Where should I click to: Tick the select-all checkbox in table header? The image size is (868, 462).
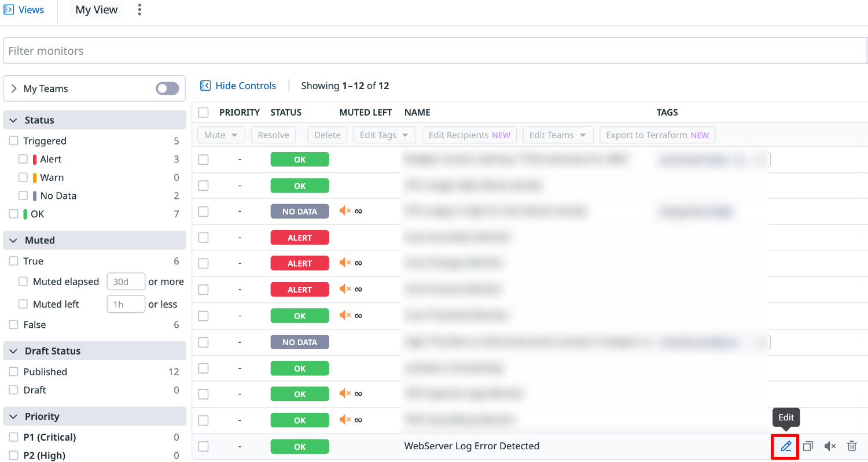tap(203, 112)
